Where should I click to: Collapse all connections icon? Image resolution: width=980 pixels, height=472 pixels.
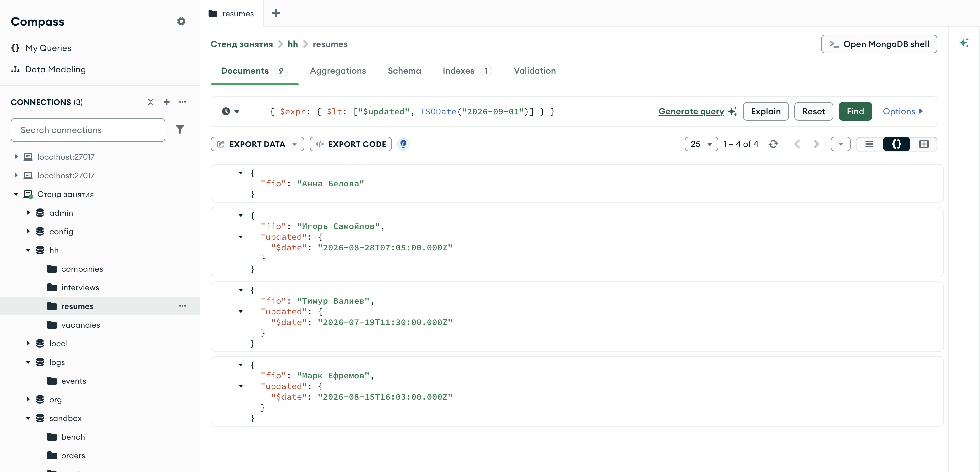(x=151, y=102)
